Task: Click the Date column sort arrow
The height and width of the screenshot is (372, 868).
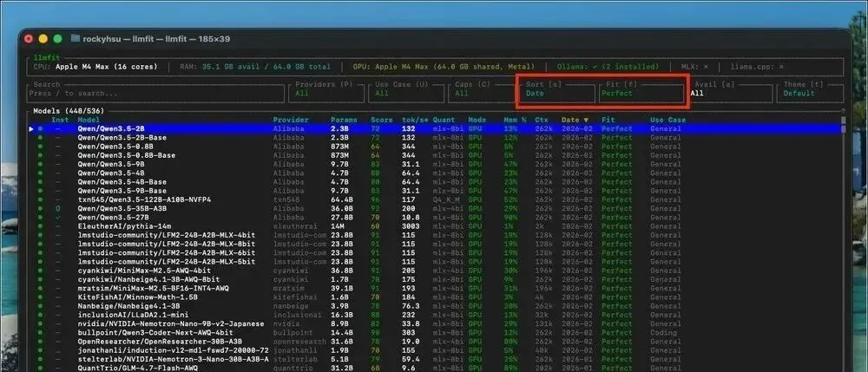Action: tap(585, 120)
